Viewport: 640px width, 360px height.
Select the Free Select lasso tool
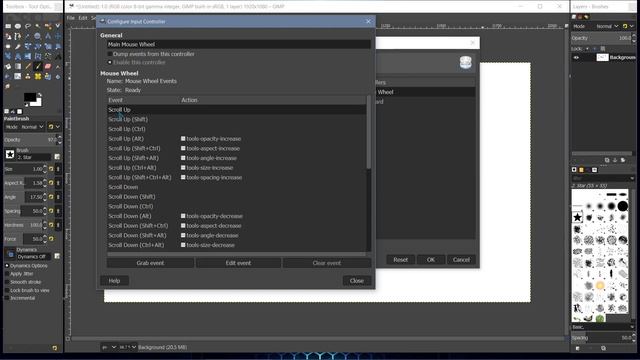tap(28, 26)
